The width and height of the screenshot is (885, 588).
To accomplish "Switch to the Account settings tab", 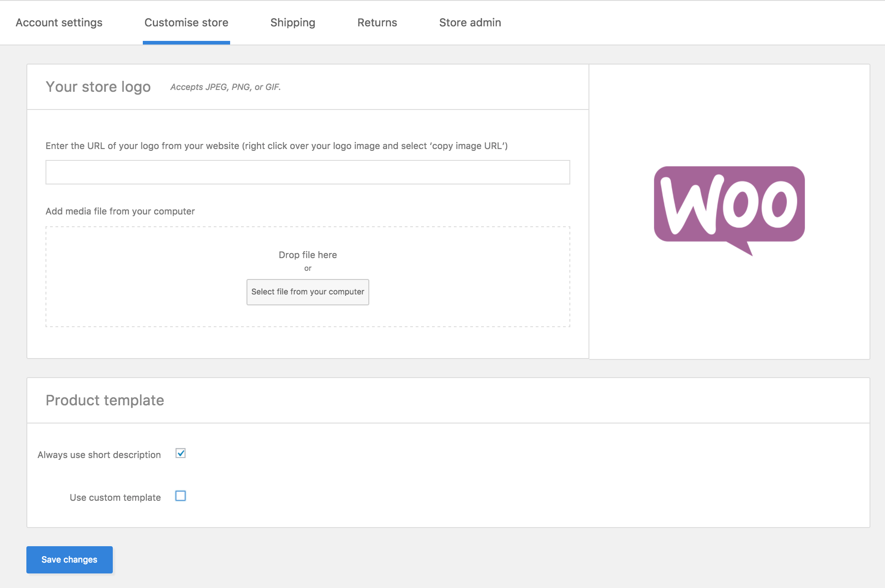I will (59, 22).
